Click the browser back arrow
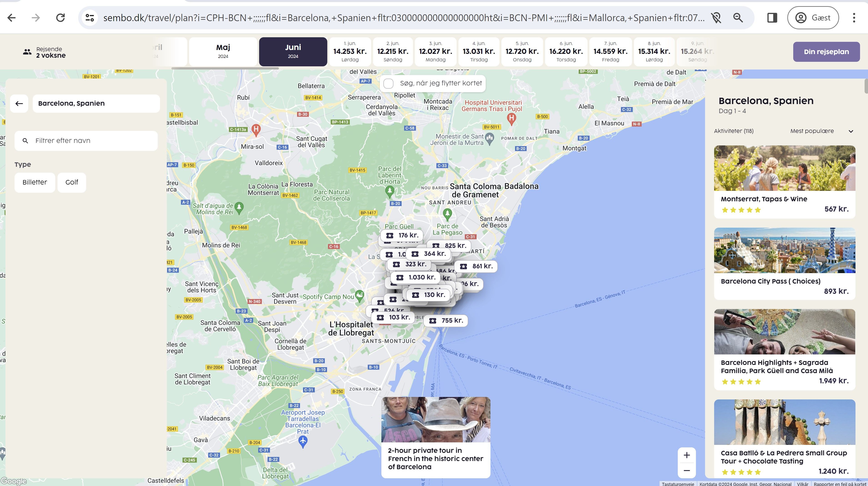 pyautogui.click(x=11, y=18)
